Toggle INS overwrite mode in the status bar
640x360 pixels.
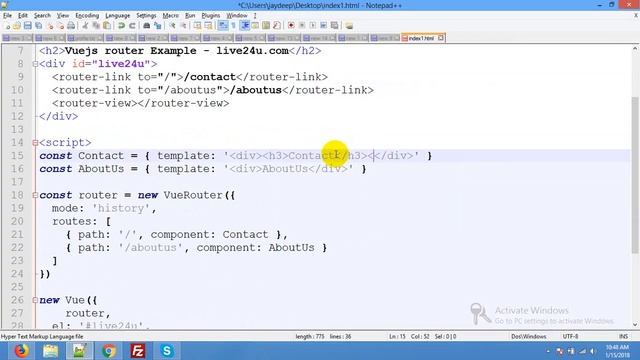(x=623, y=337)
